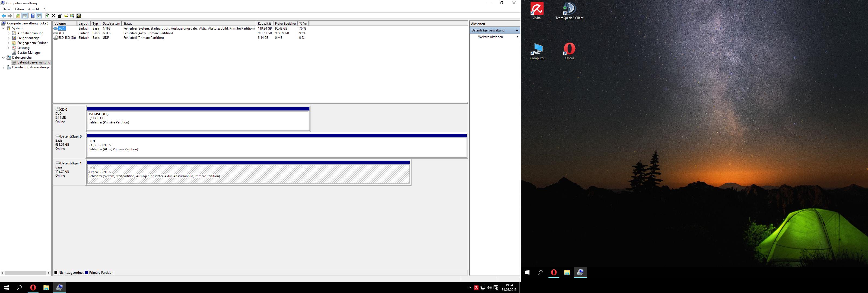Open Help via blue question mark icon
The width and height of the screenshot is (868, 293).
coord(33,16)
